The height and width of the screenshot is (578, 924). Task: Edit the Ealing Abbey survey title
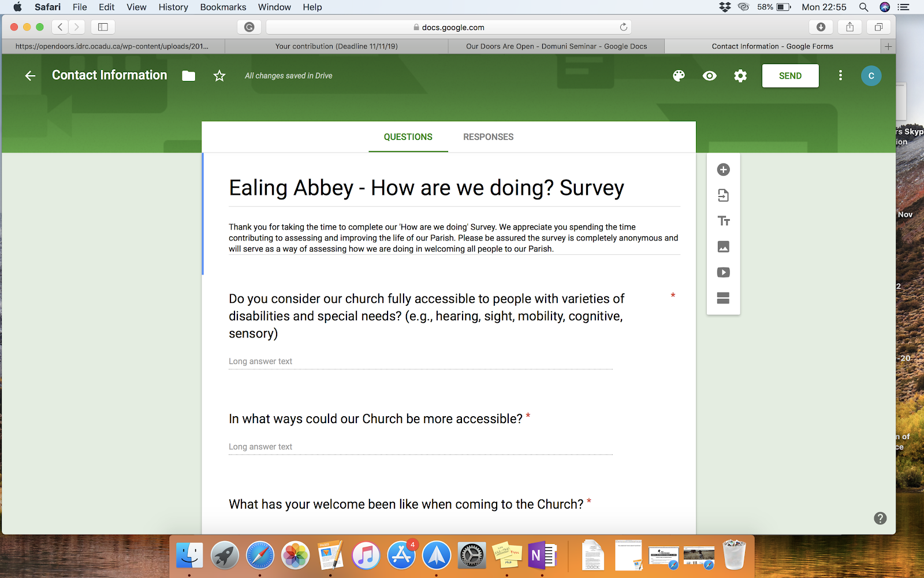pos(427,188)
